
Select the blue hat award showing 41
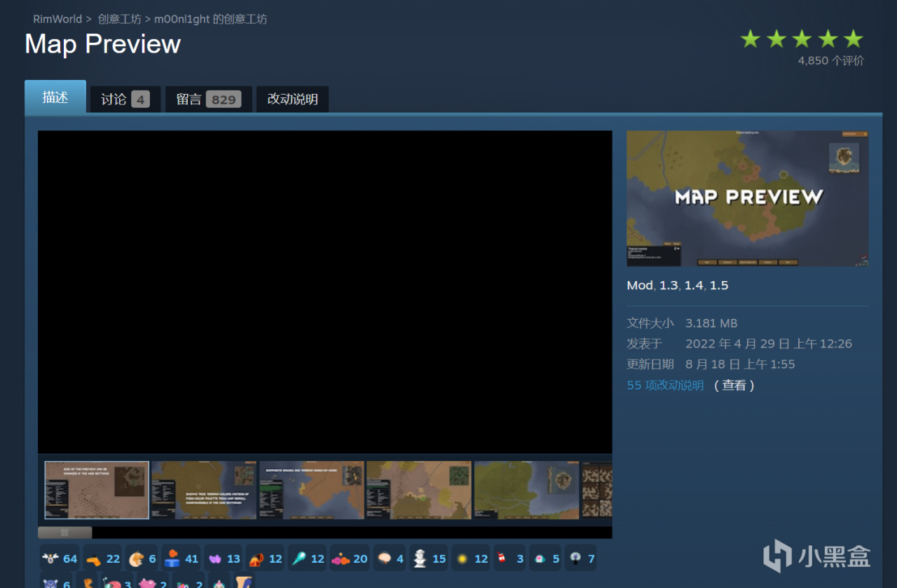[x=182, y=559]
